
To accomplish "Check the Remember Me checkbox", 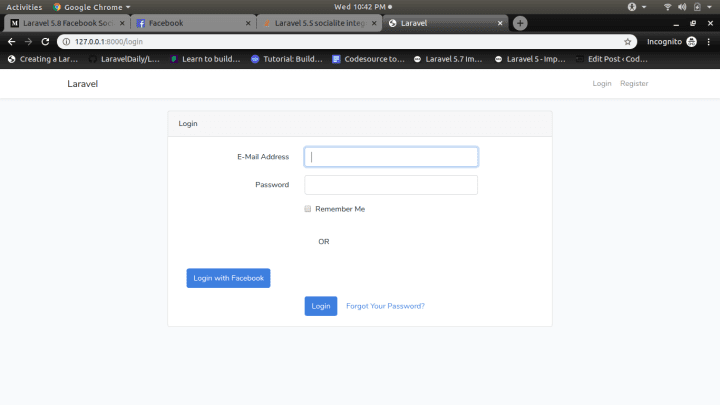I will 308,209.
